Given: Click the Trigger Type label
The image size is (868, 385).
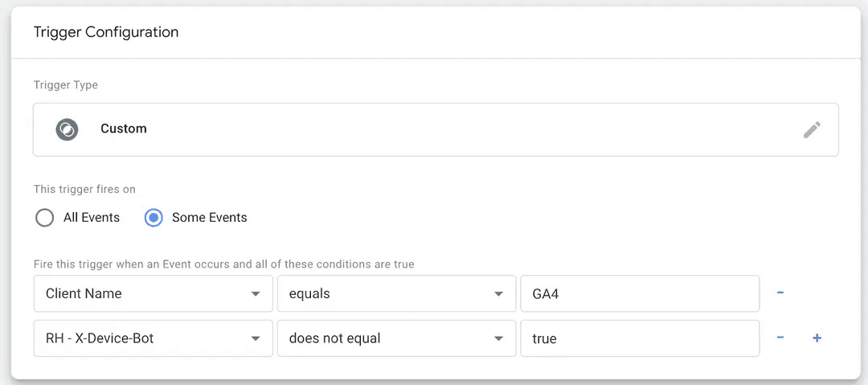Looking at the screenshot, I should [65, 85].
